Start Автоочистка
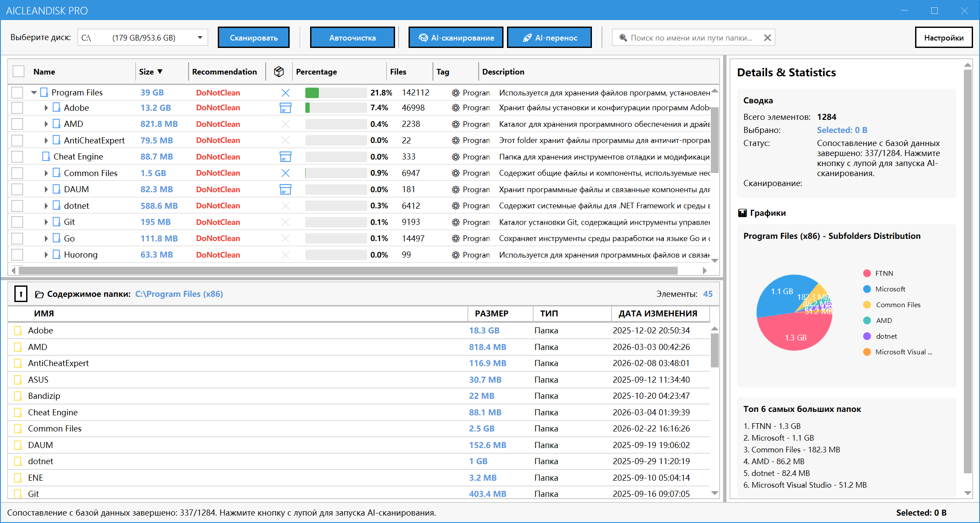Screen dimensions: 980x523 (x=352, y=37)
